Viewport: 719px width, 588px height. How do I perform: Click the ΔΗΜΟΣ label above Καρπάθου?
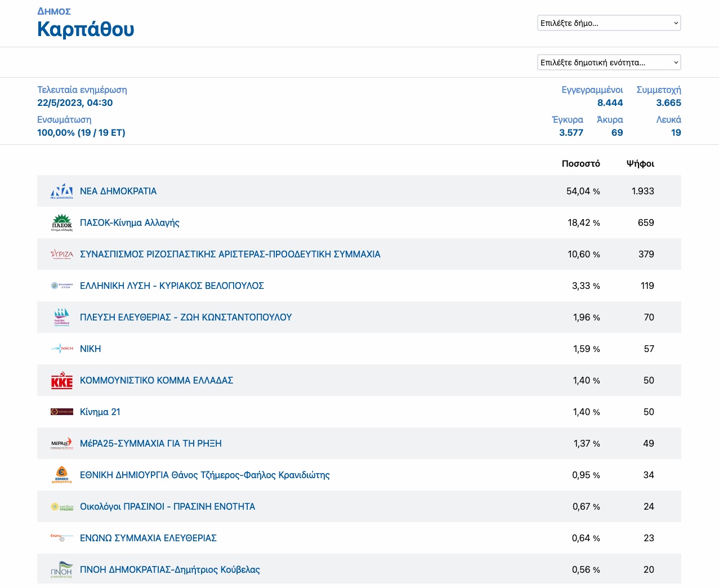[54, 11]
